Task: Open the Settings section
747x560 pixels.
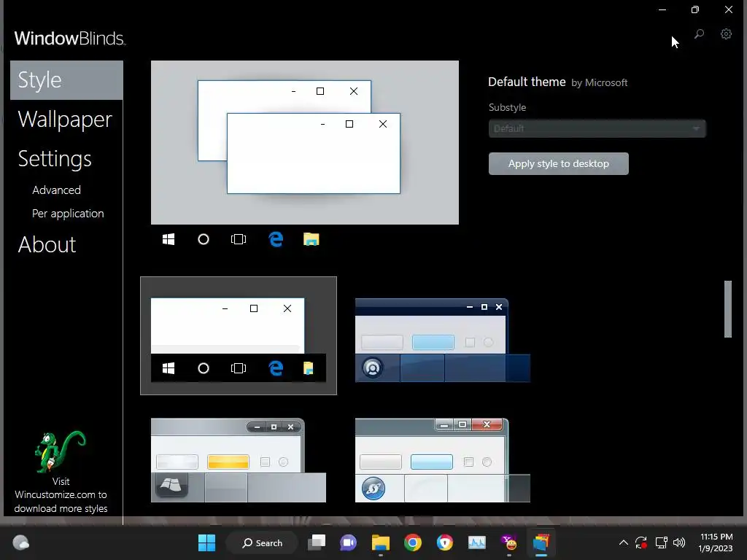Action: 55,158
